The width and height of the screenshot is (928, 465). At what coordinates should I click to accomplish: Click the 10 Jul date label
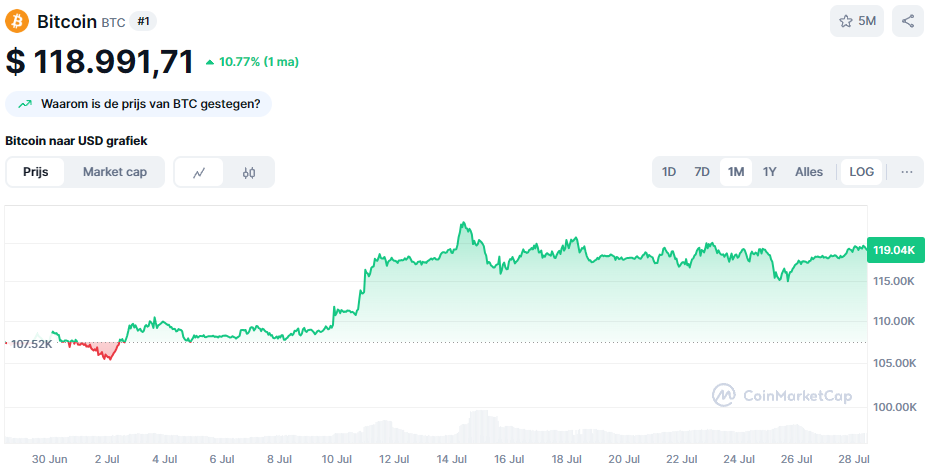pos(337,459)
